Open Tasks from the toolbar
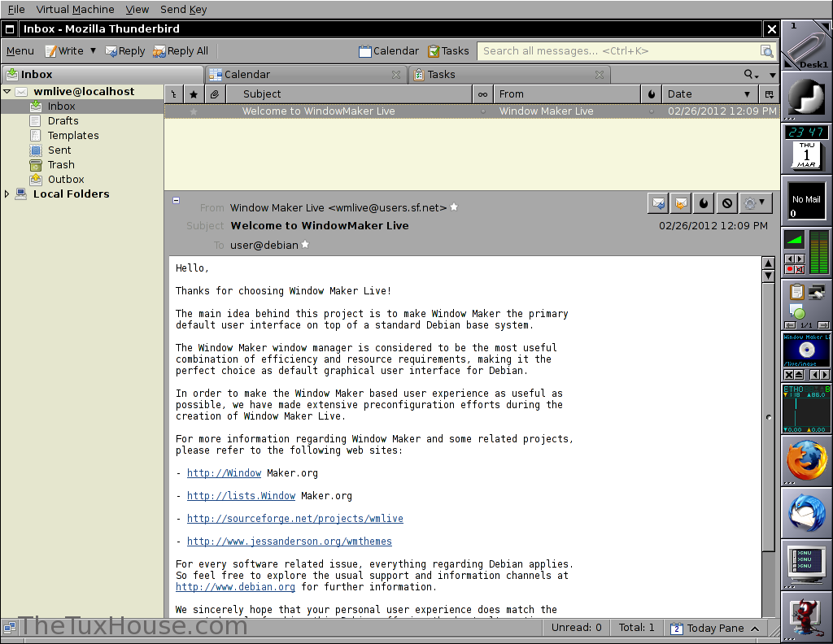This screenshot has width=833, height=644. click(x=448, y=51)
